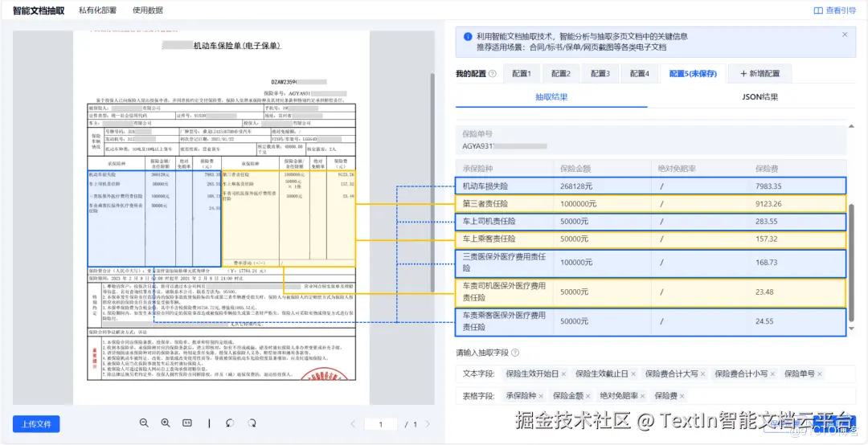Click the 上传文件 upload button
This screenshot has height=445, width=868.
tap(36, 424)
